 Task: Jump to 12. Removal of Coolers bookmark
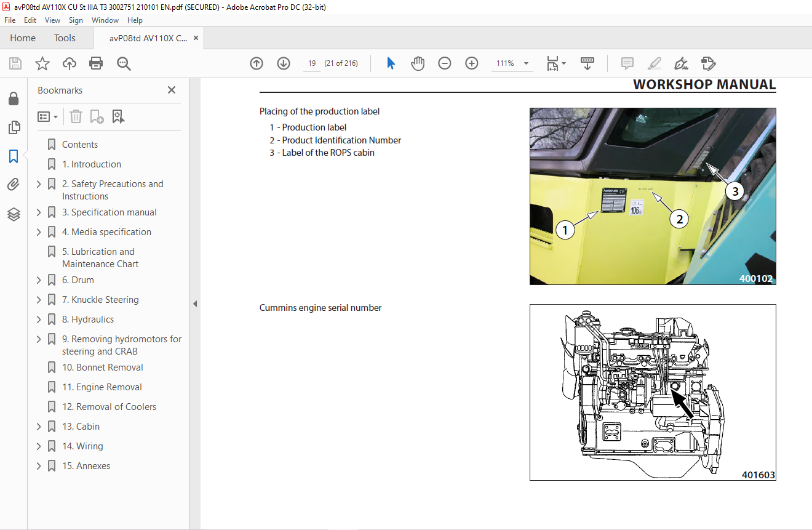(x=109, y=407)
